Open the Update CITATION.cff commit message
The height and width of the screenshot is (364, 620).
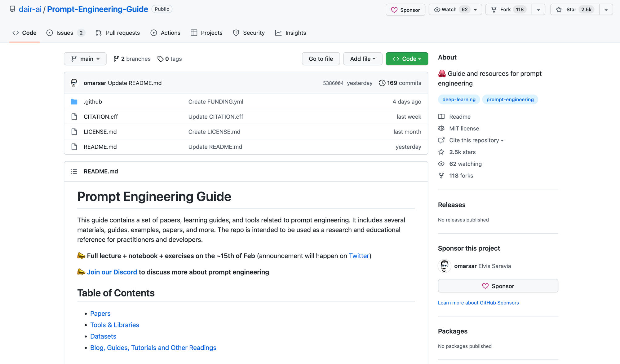pyautogui.click(x=216, y=117)
